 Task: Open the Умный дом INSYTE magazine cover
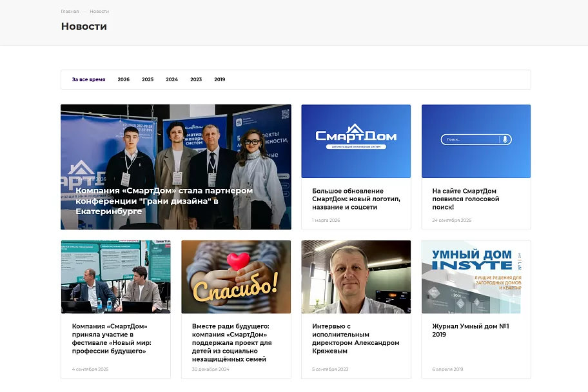coord(476,277)
